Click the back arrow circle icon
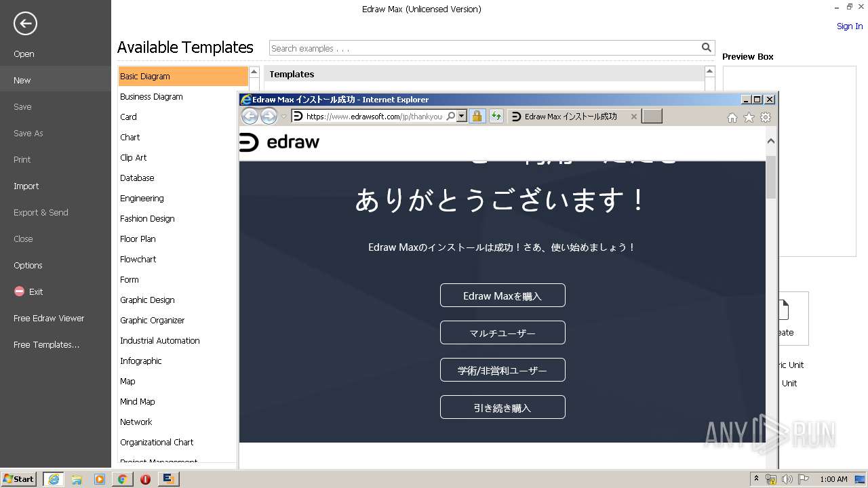Image resolution: width=868 pixels, height=488 pixels. (x=25, y=24)
